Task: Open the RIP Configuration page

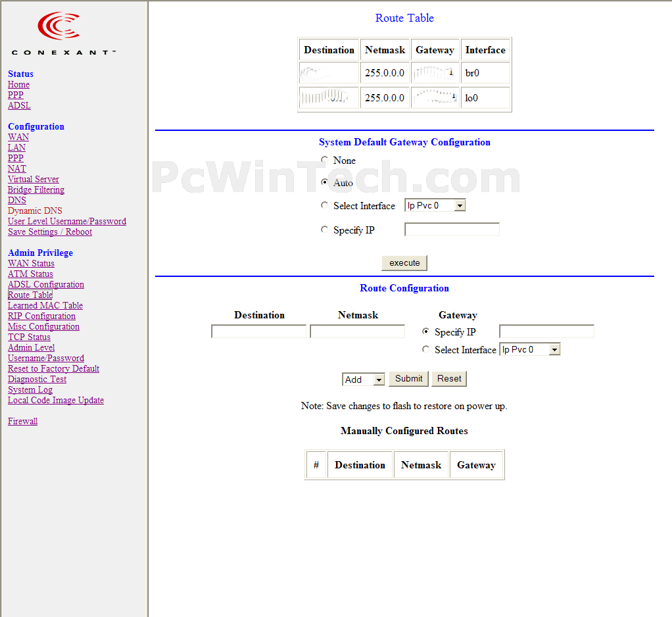Action: click(x=41, y=316)
